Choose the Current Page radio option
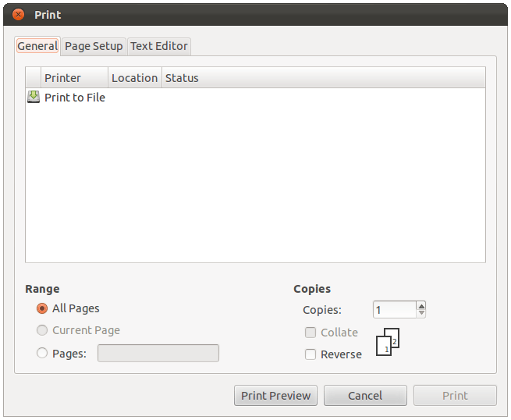Image resolution: width=511 pixels, height=420 pixels. click(x=43, y=330)
